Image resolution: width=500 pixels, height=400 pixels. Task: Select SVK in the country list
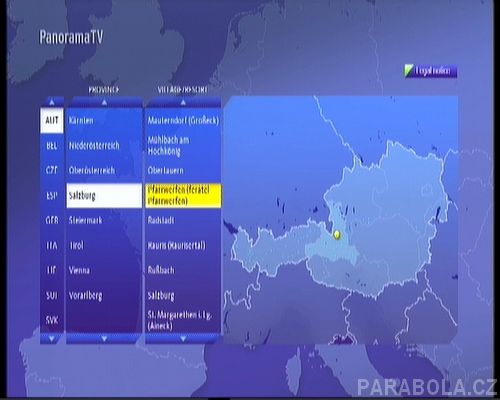pyautogui.click(x=52, y=320)
